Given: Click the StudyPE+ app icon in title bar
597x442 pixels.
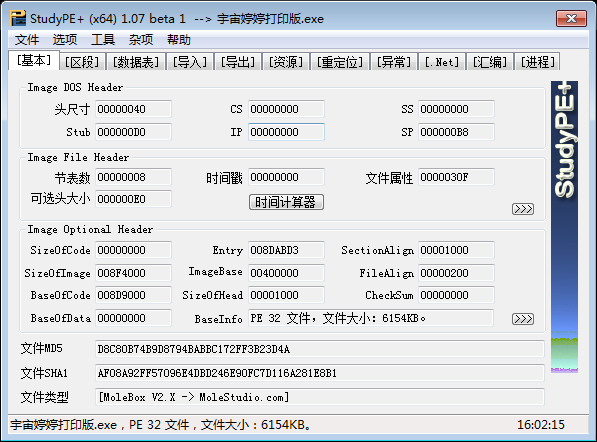Looking at the screenshot, I should (18, 18).
